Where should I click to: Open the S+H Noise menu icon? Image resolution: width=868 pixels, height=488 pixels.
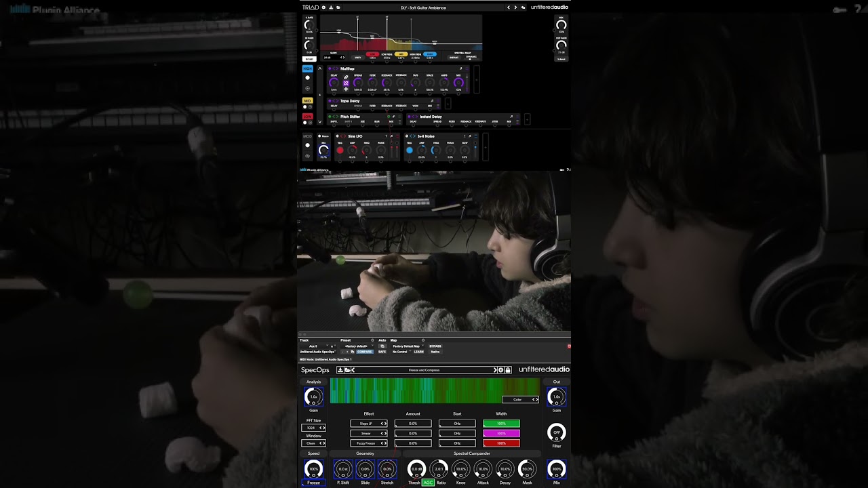tap(476, 136)
